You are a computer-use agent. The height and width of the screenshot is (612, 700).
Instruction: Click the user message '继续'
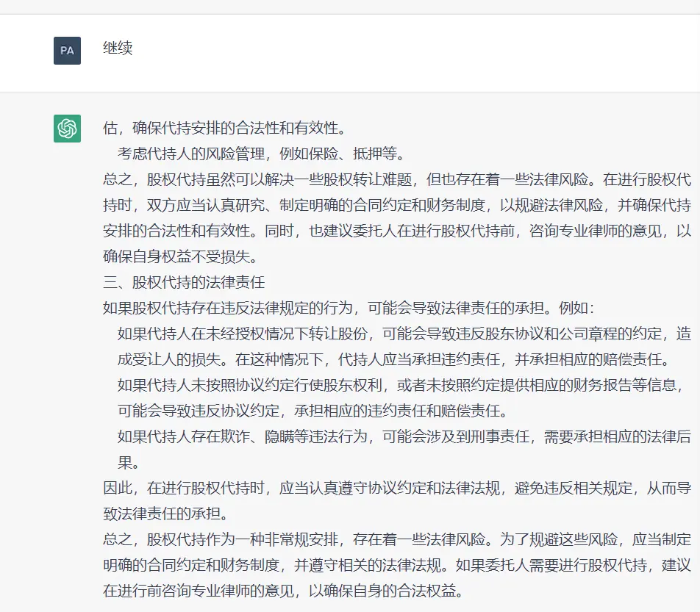pos(118,48)
